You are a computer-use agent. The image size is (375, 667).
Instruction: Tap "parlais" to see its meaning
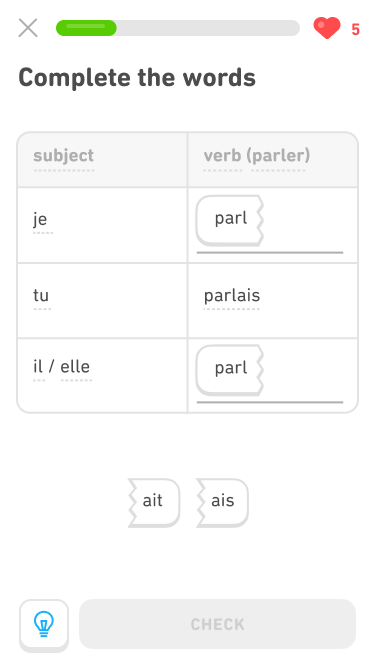click(232, 295)
